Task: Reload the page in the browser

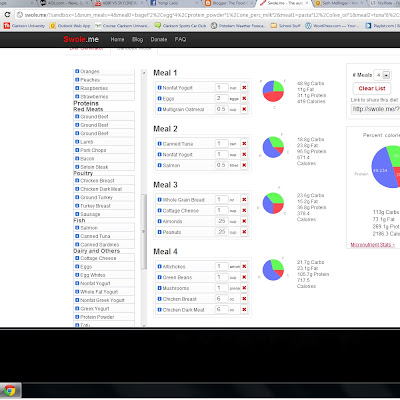Action: [x=7, y=15]
